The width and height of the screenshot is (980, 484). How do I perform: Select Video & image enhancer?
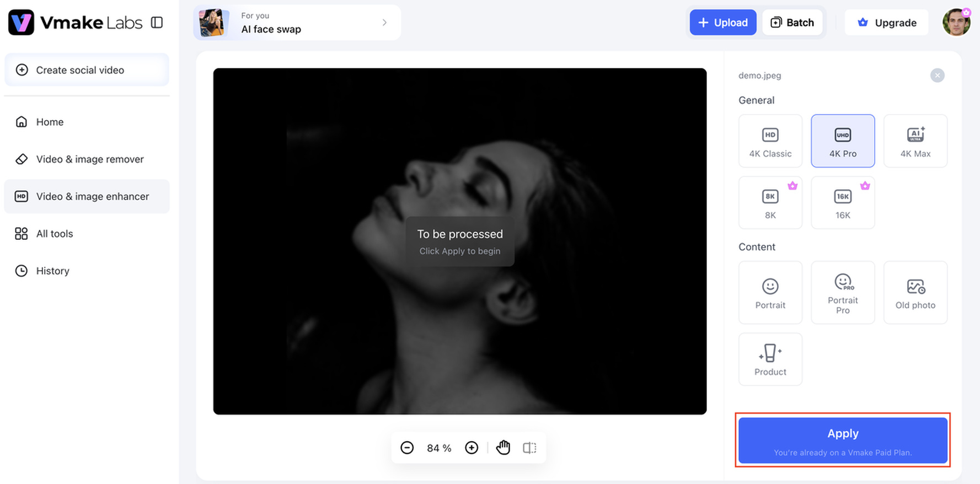[x=87, y=196]
